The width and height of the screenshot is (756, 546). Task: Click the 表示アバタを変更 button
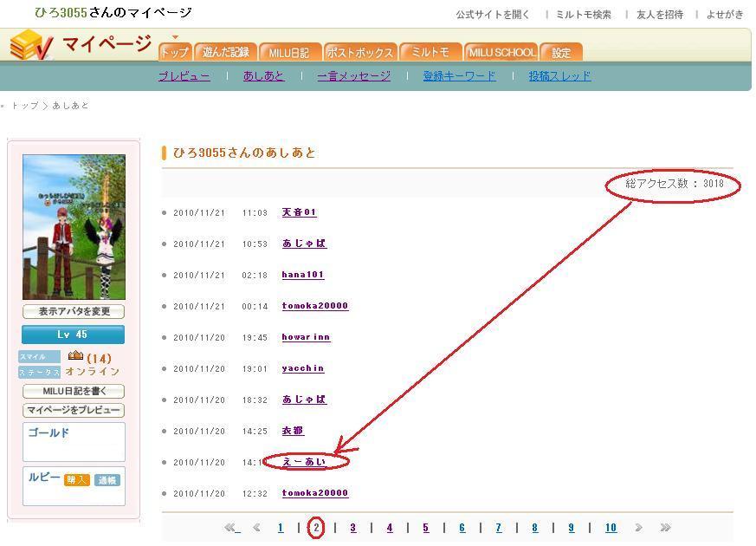pos(74,312)
